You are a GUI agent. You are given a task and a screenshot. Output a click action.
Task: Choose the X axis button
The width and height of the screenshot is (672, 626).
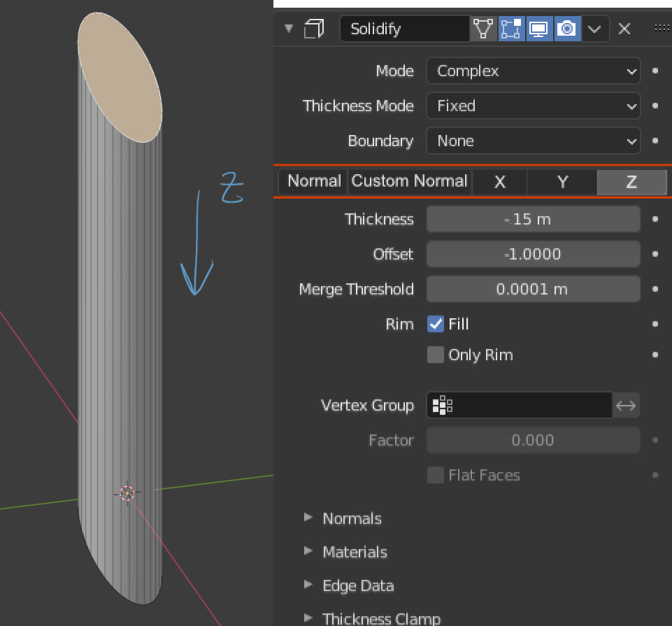(500, 182)
